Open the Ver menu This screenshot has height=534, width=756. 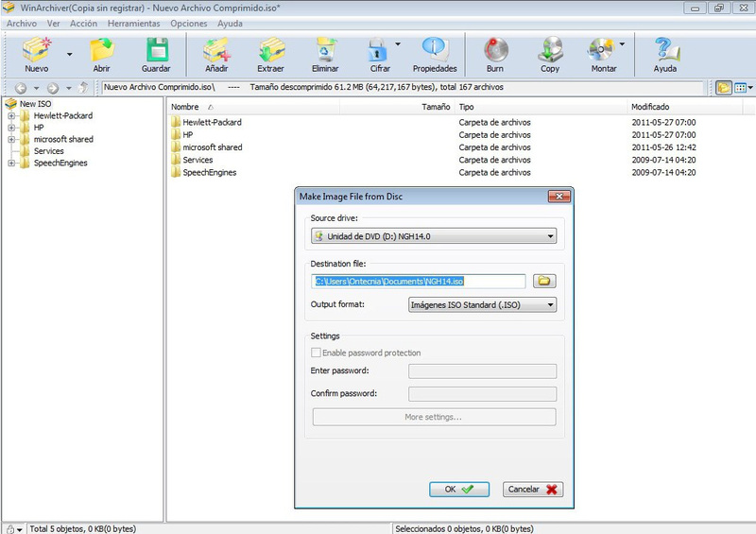click(x=54, y=23)
